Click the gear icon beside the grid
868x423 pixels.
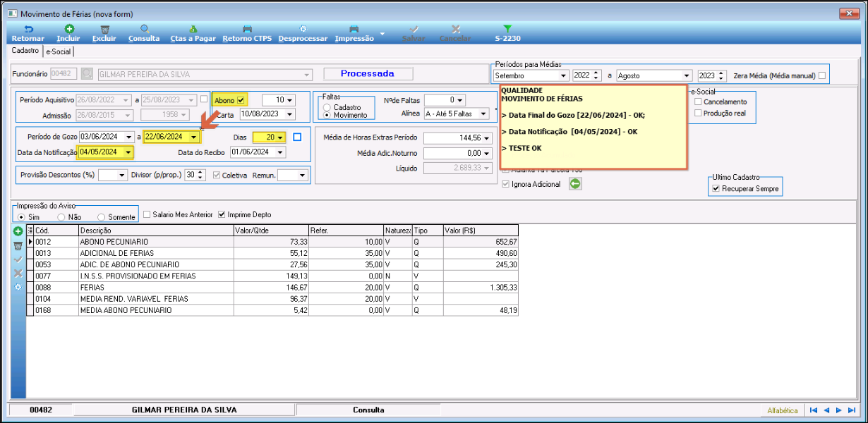point(18,288)
